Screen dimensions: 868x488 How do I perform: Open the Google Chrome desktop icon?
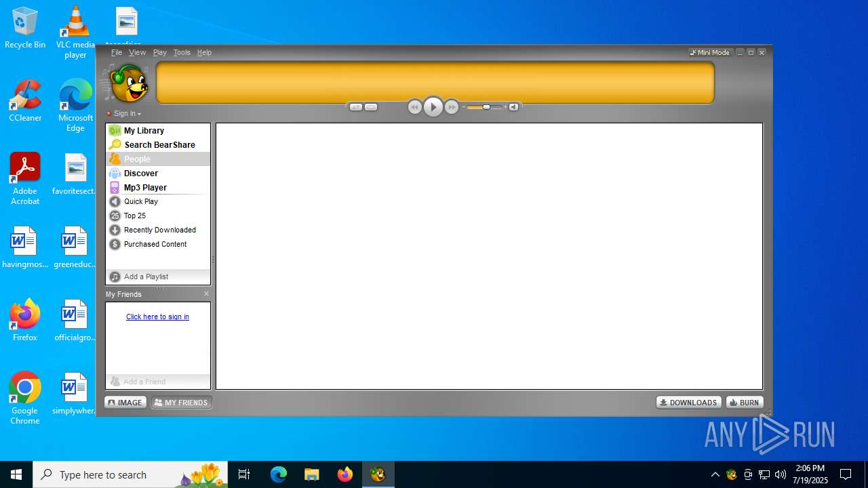pyautogui.click(x=25, y=399)
